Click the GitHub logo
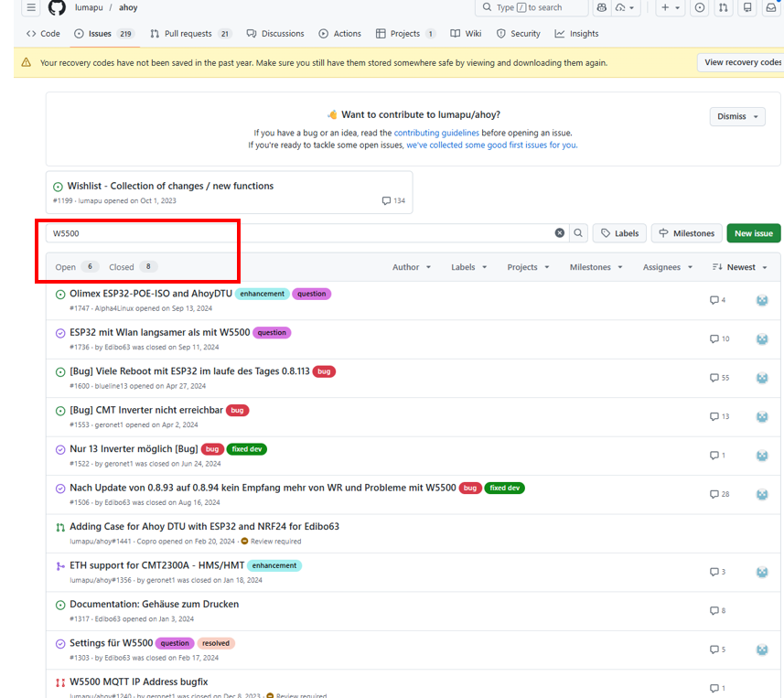This screenshot has width=784, height=698. 57,7
